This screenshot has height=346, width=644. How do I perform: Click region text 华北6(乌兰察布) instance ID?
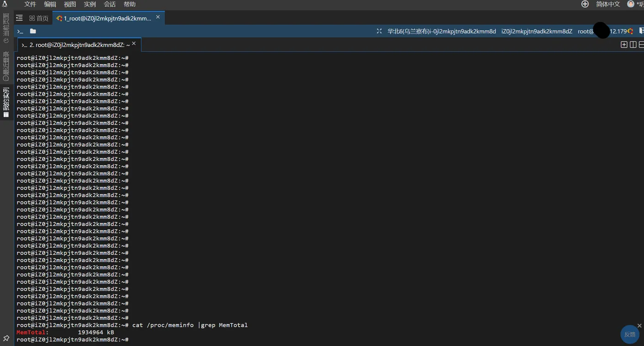(x=442, y=31)
